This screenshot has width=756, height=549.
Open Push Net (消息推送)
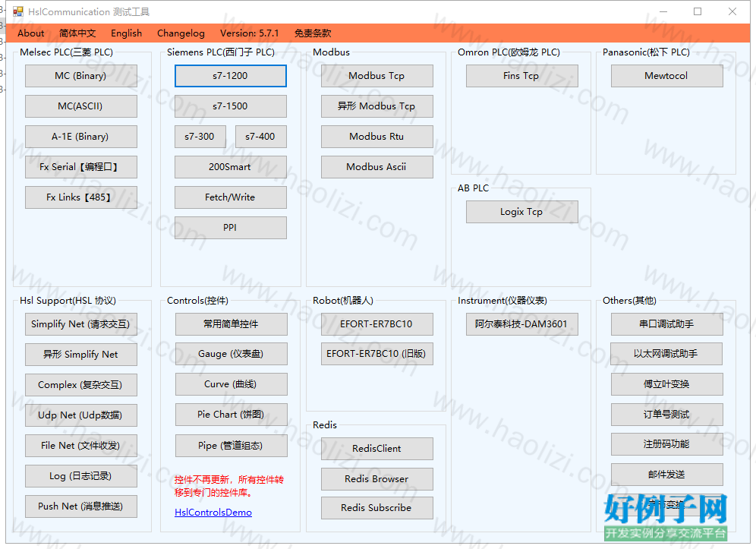pyautogui.click(x=81, y=506)
